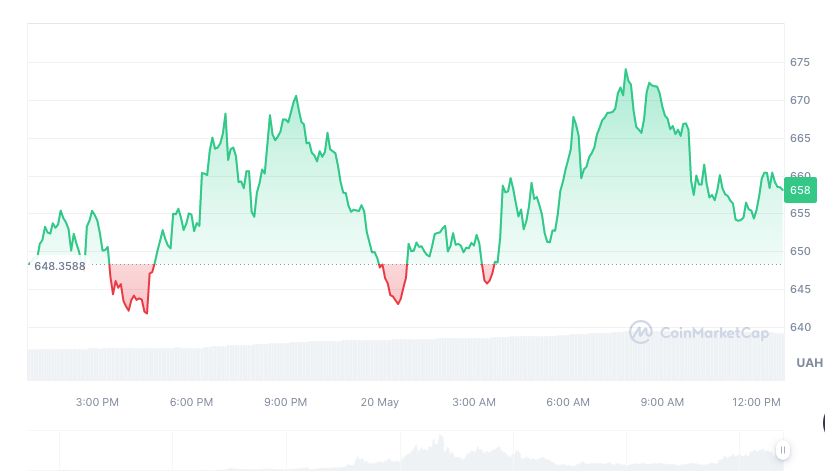Click the 670 price axis label

tap(800, 100)
